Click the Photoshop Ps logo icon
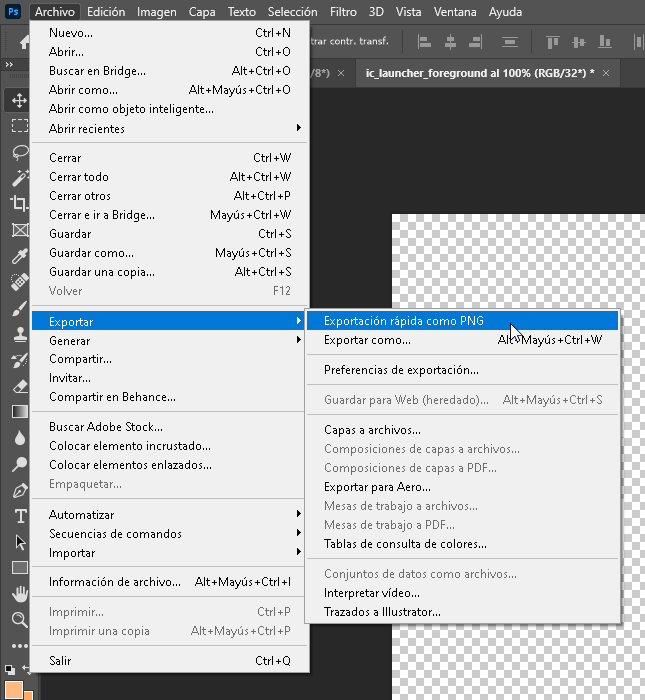Viewport: 645px width, 700px height. tap(13, 12)
